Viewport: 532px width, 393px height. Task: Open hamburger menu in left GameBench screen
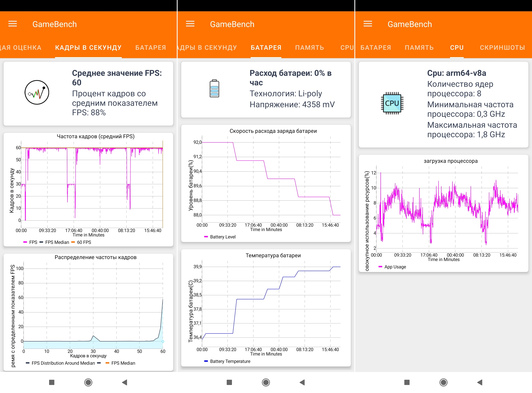tap(13, 24)
